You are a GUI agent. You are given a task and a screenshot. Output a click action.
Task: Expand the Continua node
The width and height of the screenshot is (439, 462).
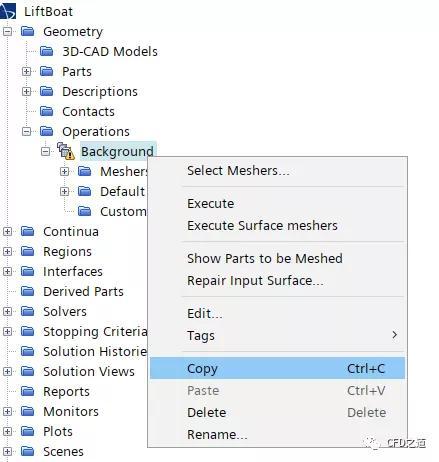[x=7, y=232]
